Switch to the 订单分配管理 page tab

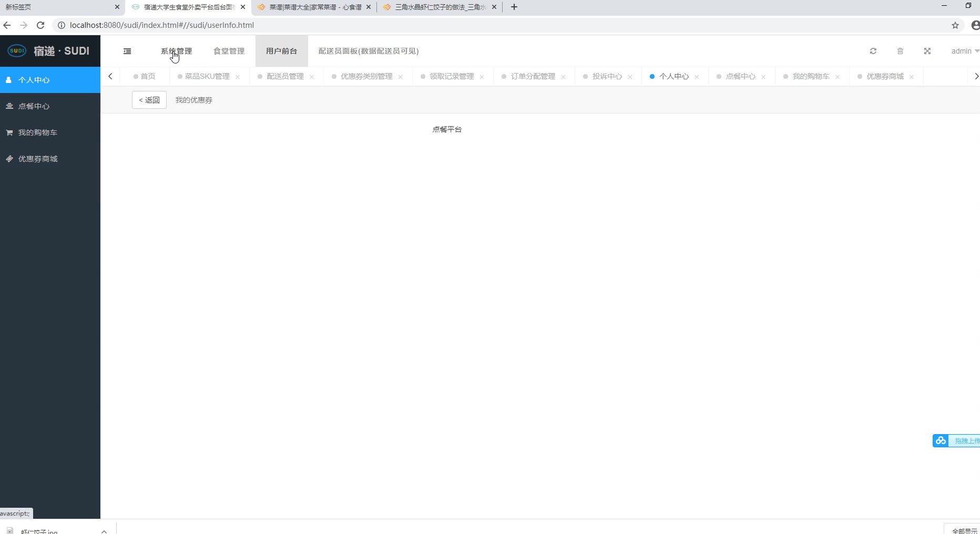click(x=533, y=76)
